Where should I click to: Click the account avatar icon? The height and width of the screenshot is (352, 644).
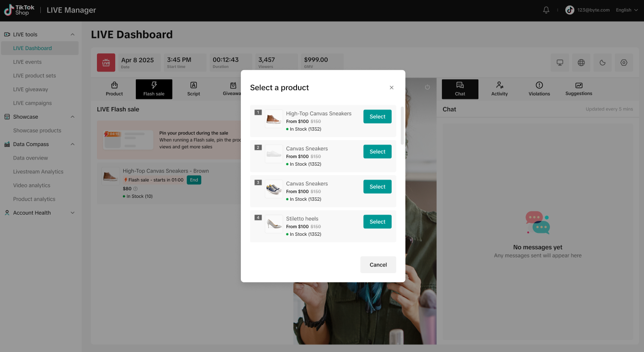tap(570, 10)
